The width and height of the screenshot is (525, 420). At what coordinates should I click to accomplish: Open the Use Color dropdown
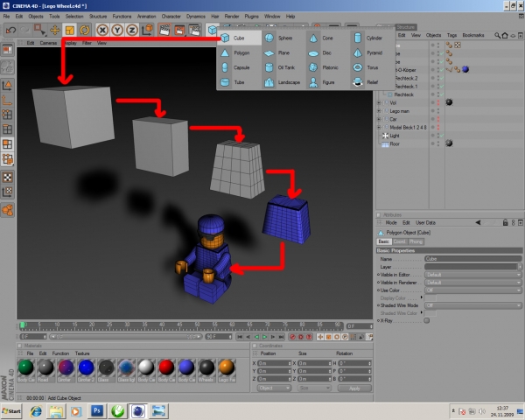473,290
